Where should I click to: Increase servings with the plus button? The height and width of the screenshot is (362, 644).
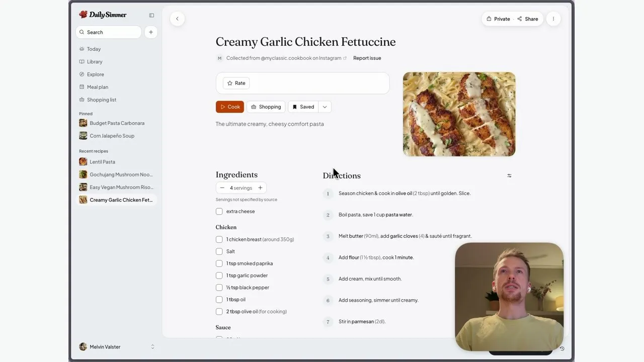(260, 188)
